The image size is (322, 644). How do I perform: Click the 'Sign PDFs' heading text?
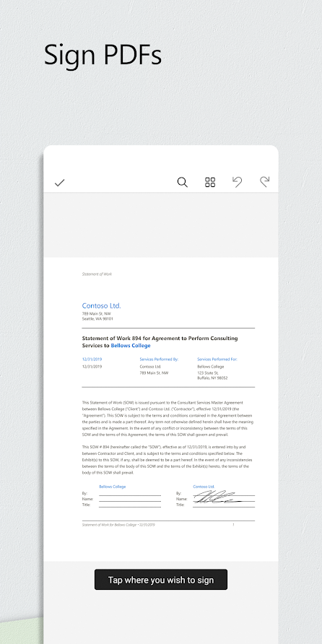pyautogui.click(x=103, y=55)
